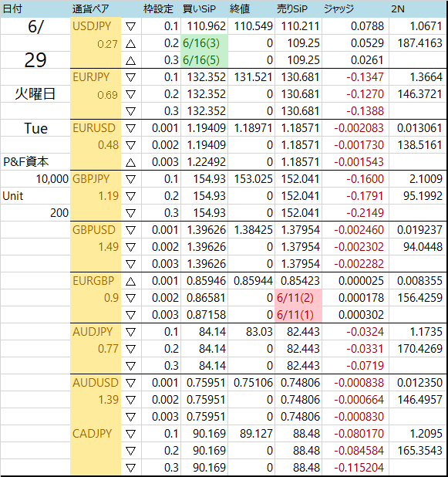This screenshot has width=448, height=477.
Task: Click the closing price 0.75106 cell
Action: (x=251, y=382)
